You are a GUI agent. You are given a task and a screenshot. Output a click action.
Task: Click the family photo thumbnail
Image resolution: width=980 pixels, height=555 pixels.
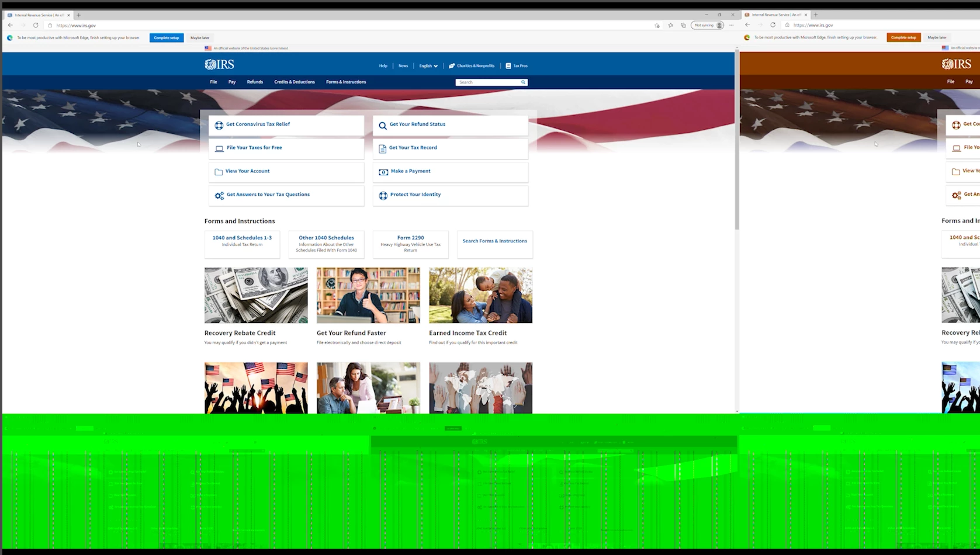pyautogui.click(x=480, y=295)
